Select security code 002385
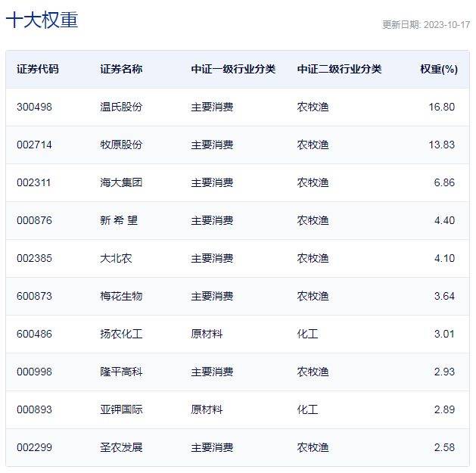 pos(34,258)
